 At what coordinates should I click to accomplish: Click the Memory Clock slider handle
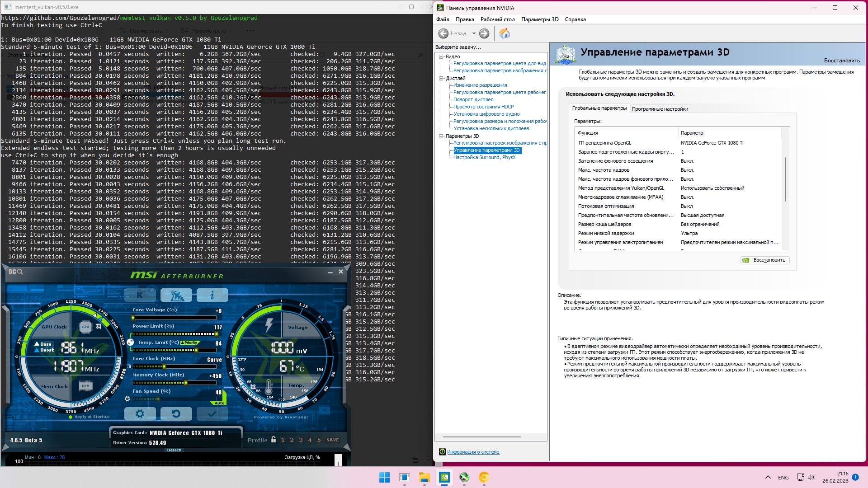186,383
